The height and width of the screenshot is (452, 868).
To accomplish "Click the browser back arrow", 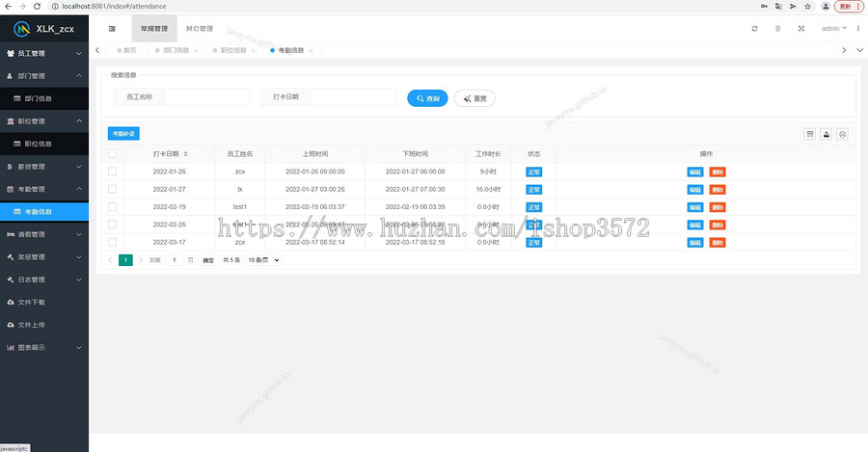I will tap(8, 6).
